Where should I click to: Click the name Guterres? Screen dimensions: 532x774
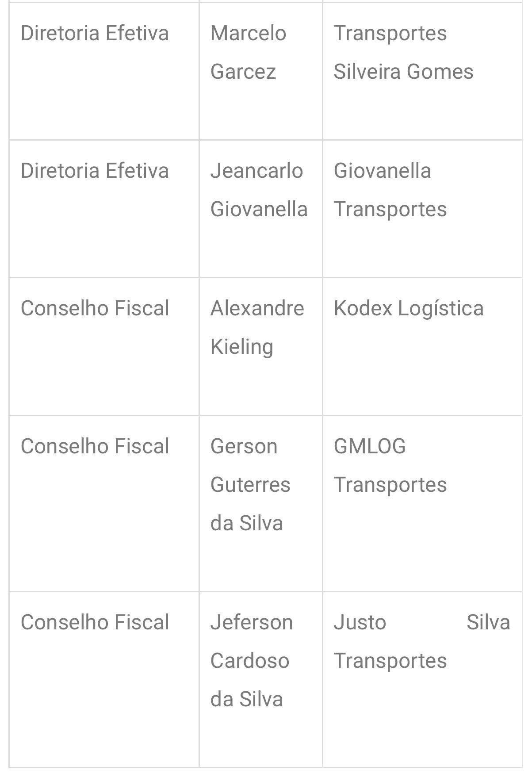click(250, 485)
